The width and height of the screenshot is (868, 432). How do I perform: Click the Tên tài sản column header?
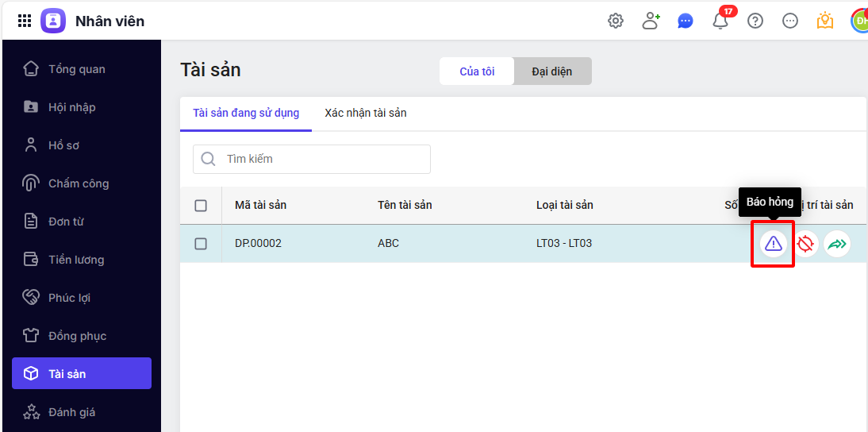[405, 206]
